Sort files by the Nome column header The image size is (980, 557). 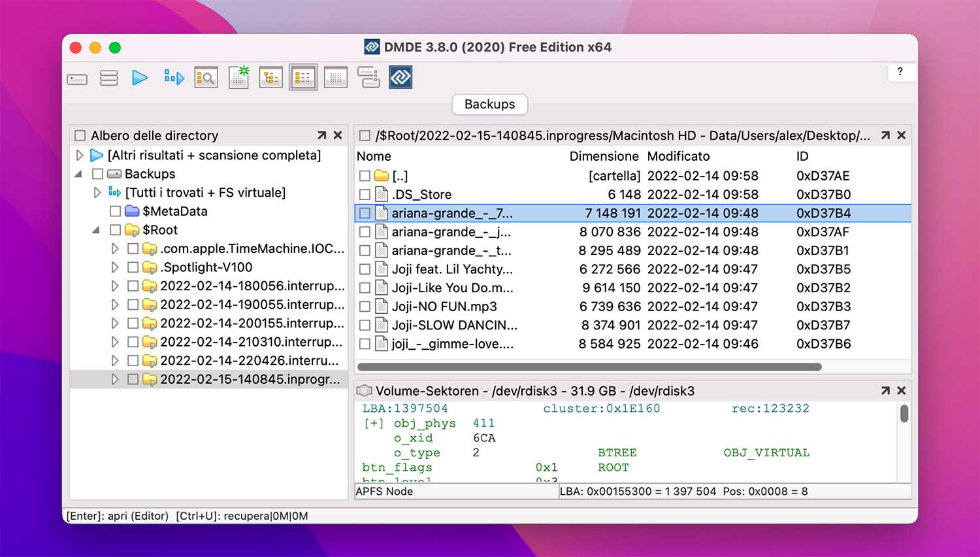coord(374,156)
